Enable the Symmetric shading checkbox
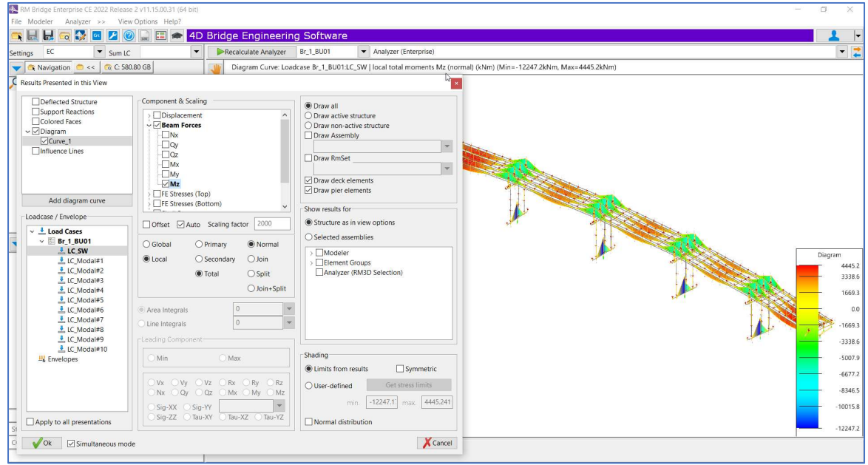The width and height of the screenshot is (868, 465). [x=399, y=369]
